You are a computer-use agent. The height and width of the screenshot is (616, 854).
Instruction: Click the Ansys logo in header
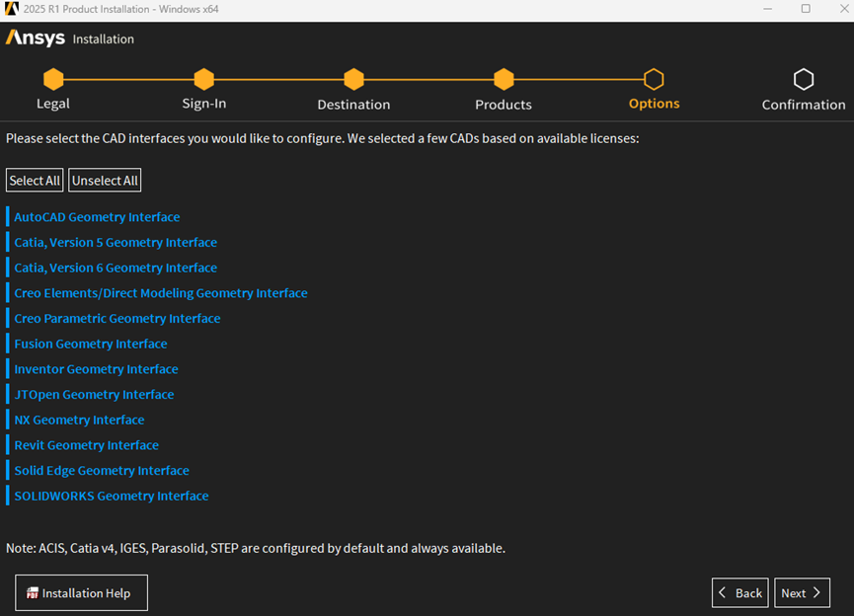pos(36,38)
